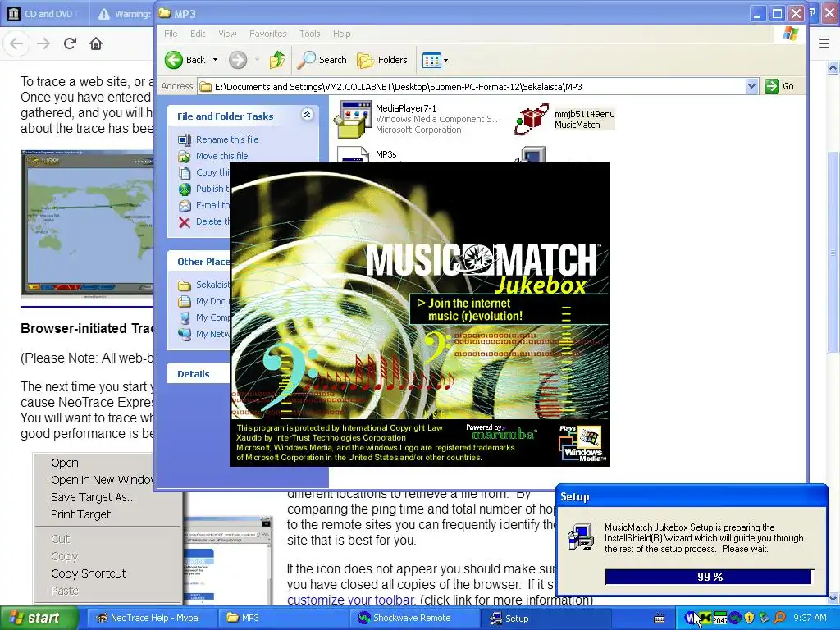Viewport: 840px width, 630px height.
Task: Click the Move this file icon
Action: coord(185,156)
